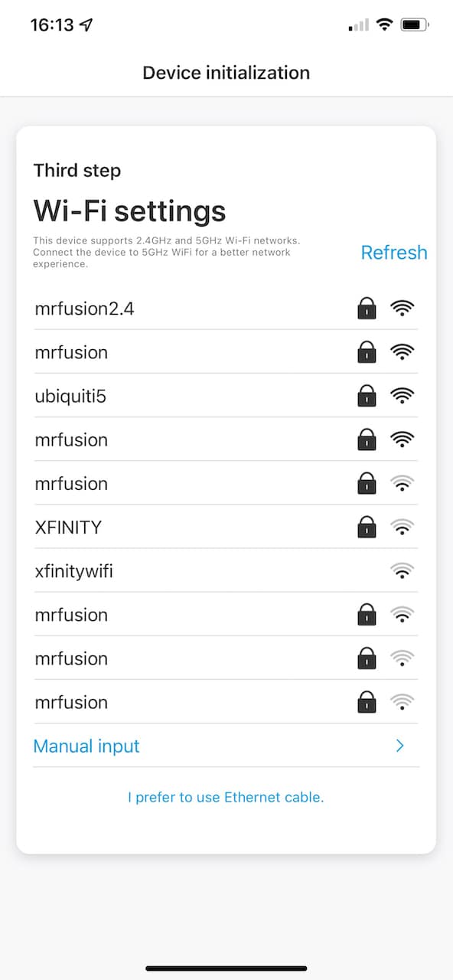Refresh the Wi-Fi network list
This screenshot has width=453, height=980.
coord(394,253)
